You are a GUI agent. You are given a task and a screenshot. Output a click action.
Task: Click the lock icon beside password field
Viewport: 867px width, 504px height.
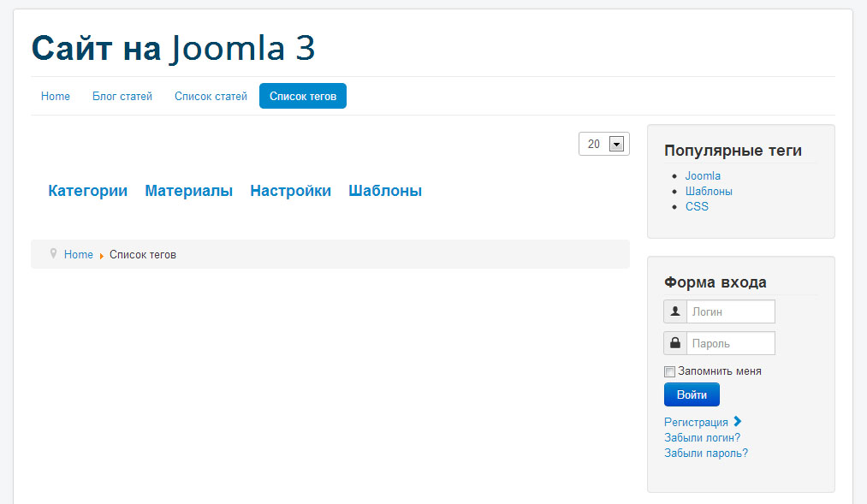tap(675, 343)
